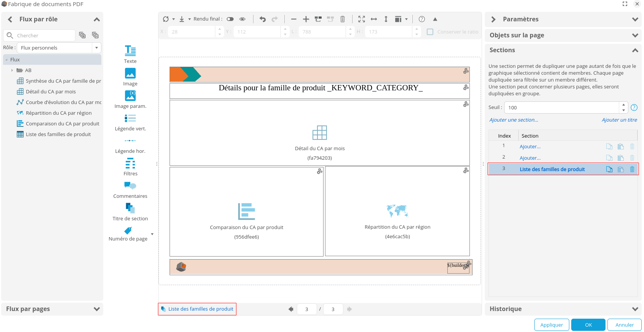Select the Texte element tool
644x332 pixels.
[x=130, y=54]
